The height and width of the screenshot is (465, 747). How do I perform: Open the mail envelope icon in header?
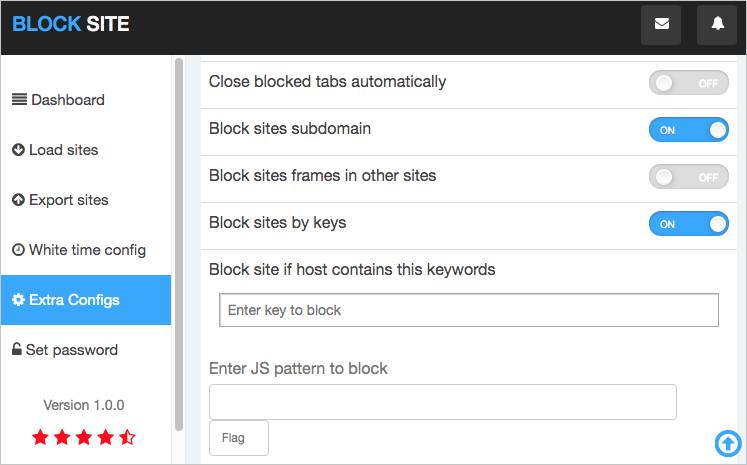661,24
